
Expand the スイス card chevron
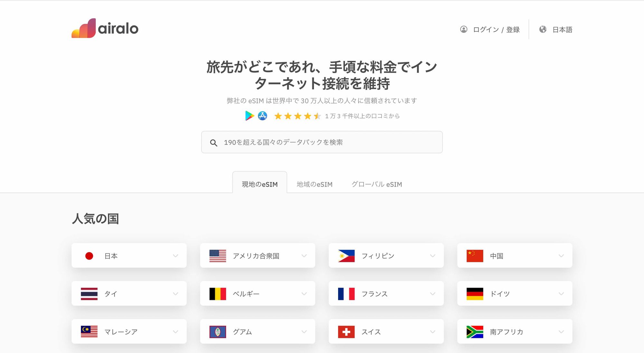(x=432, y=332)
